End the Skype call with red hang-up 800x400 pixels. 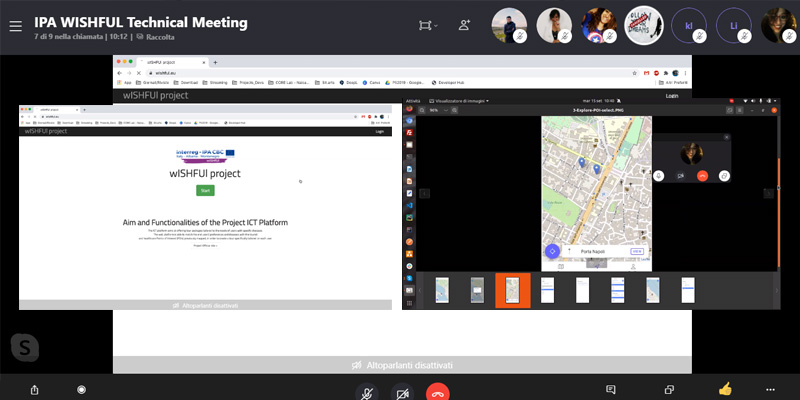[438, 393]
